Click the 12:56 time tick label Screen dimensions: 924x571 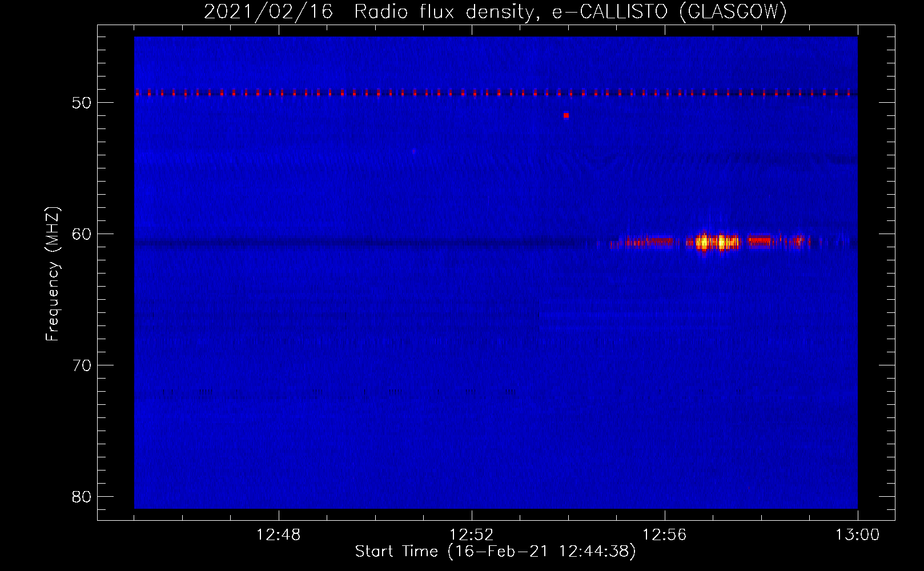(664, 535)
